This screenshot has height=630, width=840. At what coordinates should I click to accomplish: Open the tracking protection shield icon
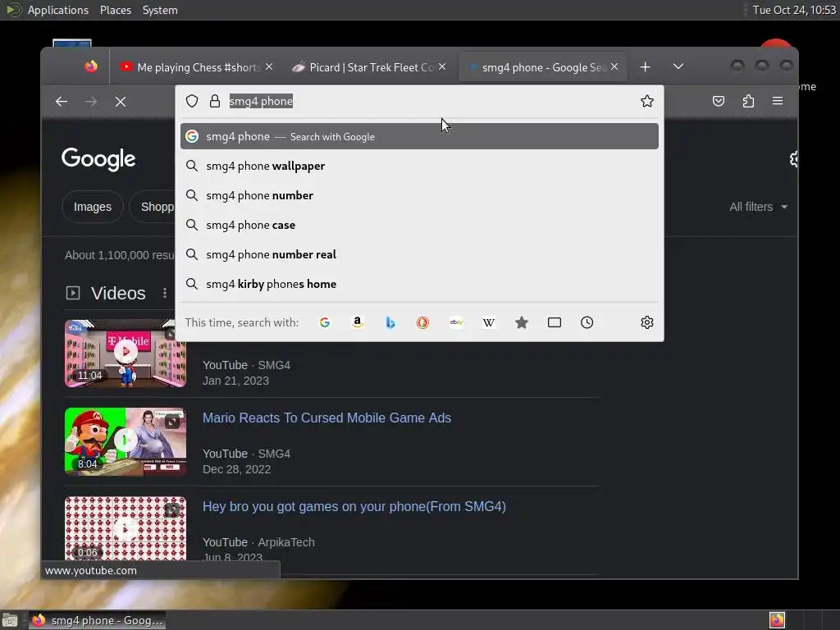click(x=192, y=101)
